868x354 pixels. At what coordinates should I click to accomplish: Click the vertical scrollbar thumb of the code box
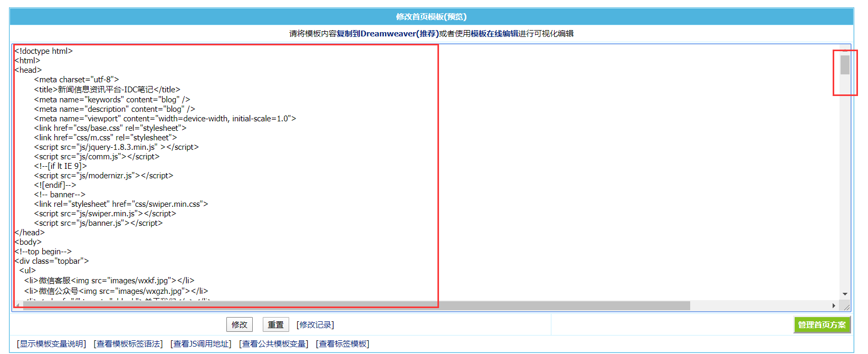pyautogui.click(x=845, y=65)
